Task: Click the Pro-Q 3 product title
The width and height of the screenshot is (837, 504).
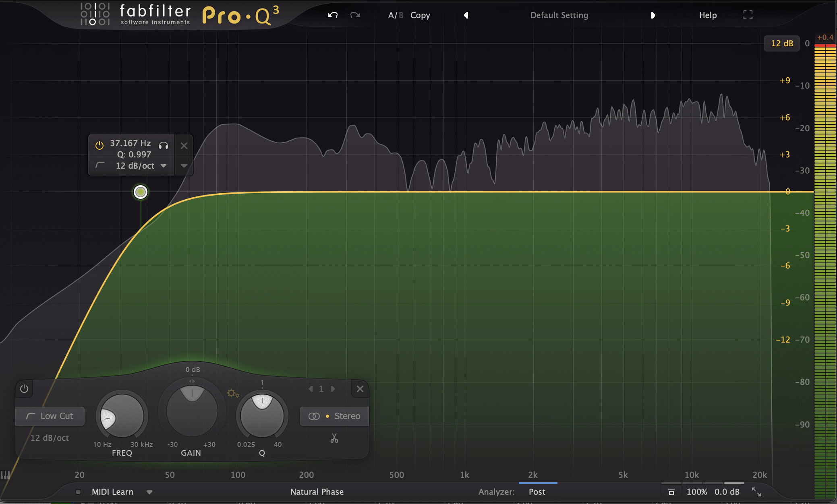Action: pos(240,15)
